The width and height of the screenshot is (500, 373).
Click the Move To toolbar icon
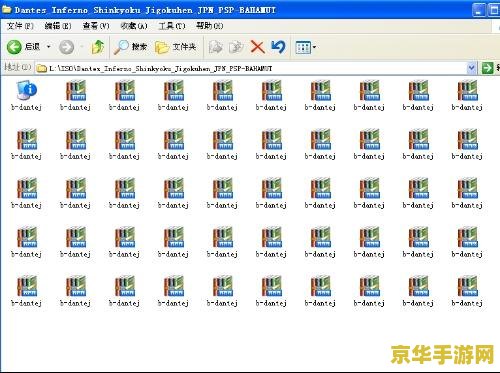pyautogui.click(x=216, y=47)
